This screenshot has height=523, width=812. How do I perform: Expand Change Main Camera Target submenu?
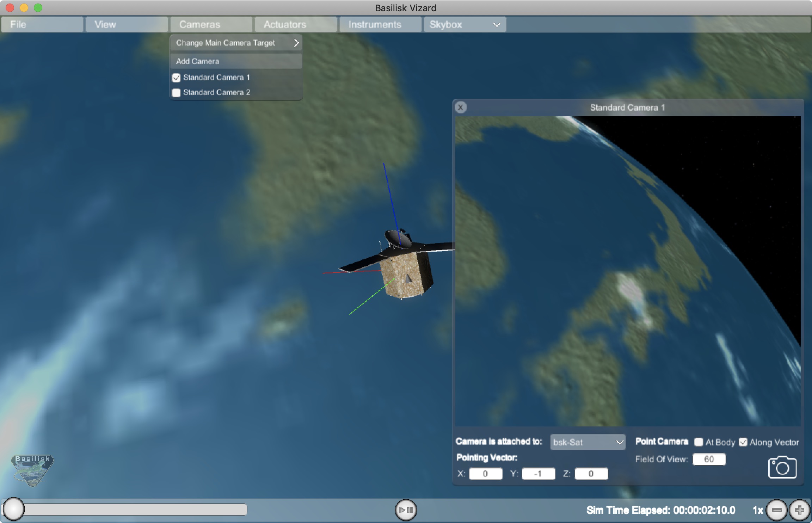point(236,43)
